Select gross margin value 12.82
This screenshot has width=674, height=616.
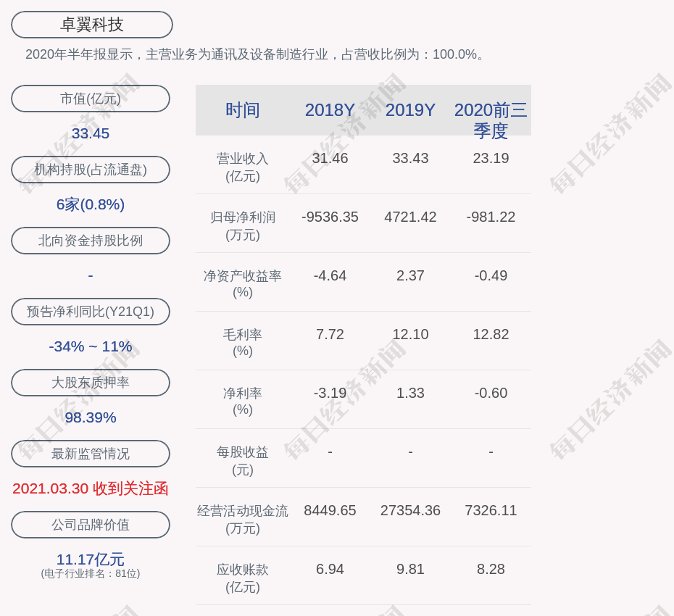point(491,334)
